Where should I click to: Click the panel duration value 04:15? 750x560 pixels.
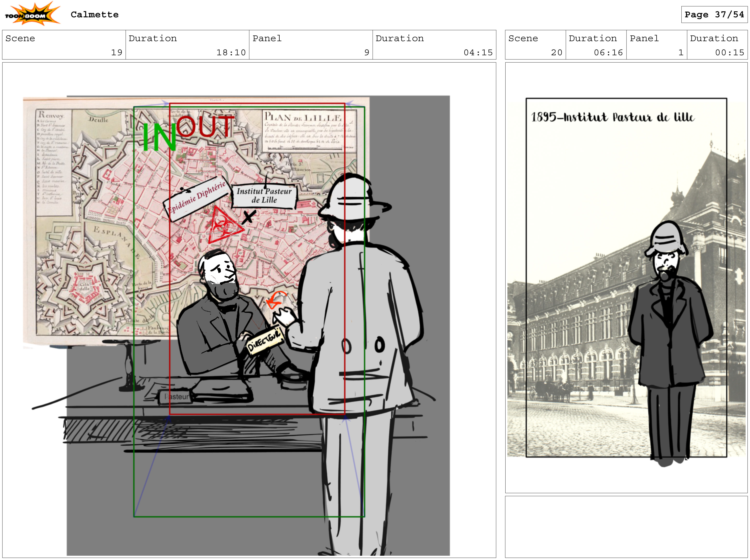click(x=478, y=52)
